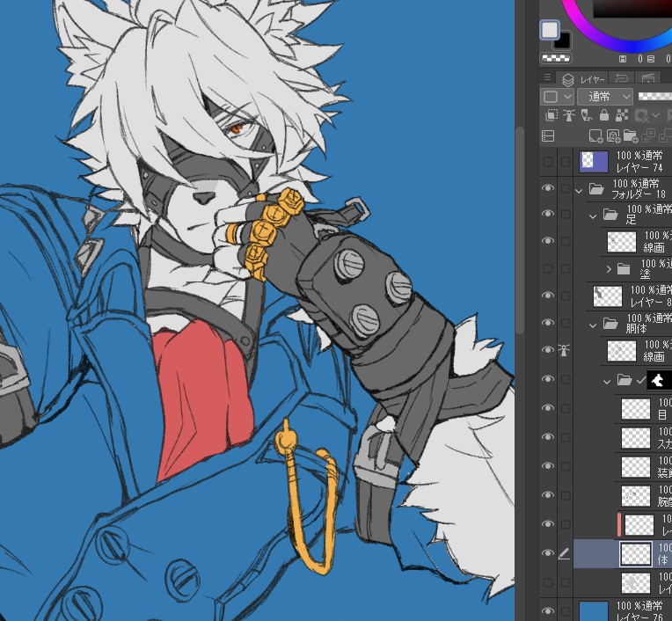Screen dimensions: 672x621
Task: Select the black sub color swatch
Action: tap(562, 41)
